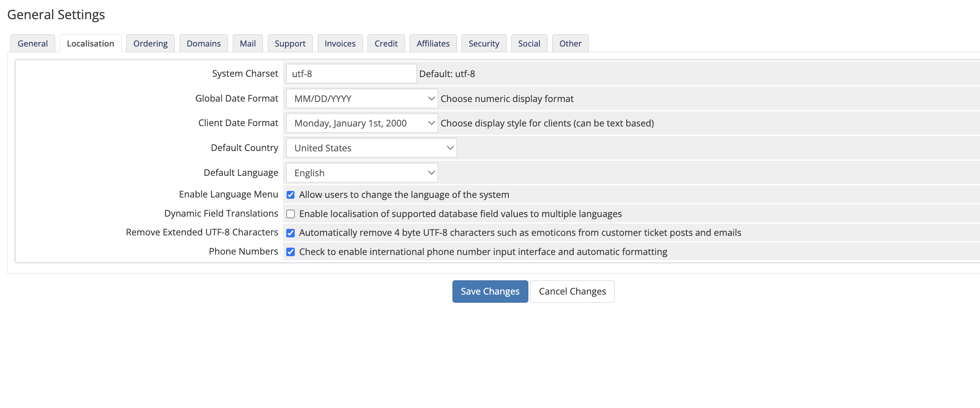Click the 'Automatically remove 4 byte UTF-8' label
The width and height of the screenshot is (980, 408).
pyautogui.click(x=520, y=233)
